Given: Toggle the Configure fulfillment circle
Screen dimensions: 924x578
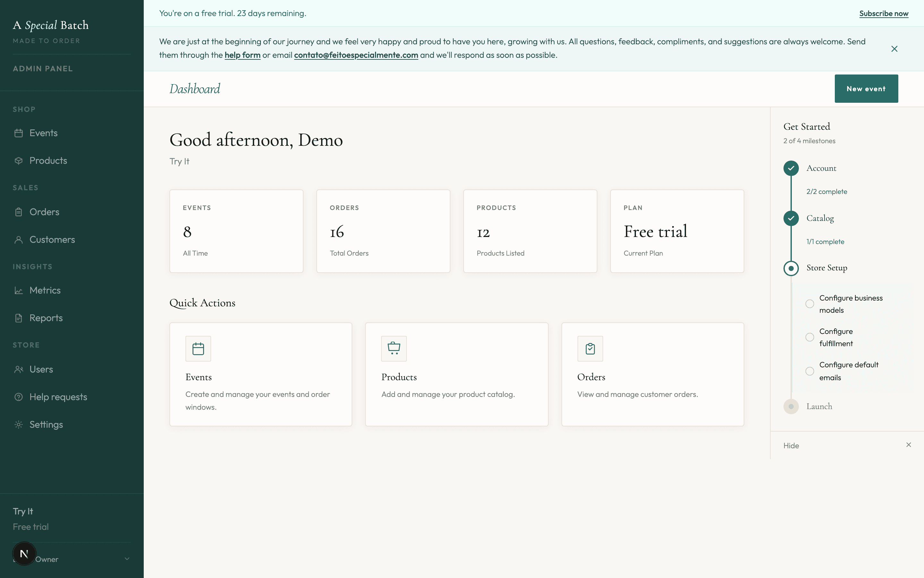Looking at the screenshot, I should (x=809, y=337).
